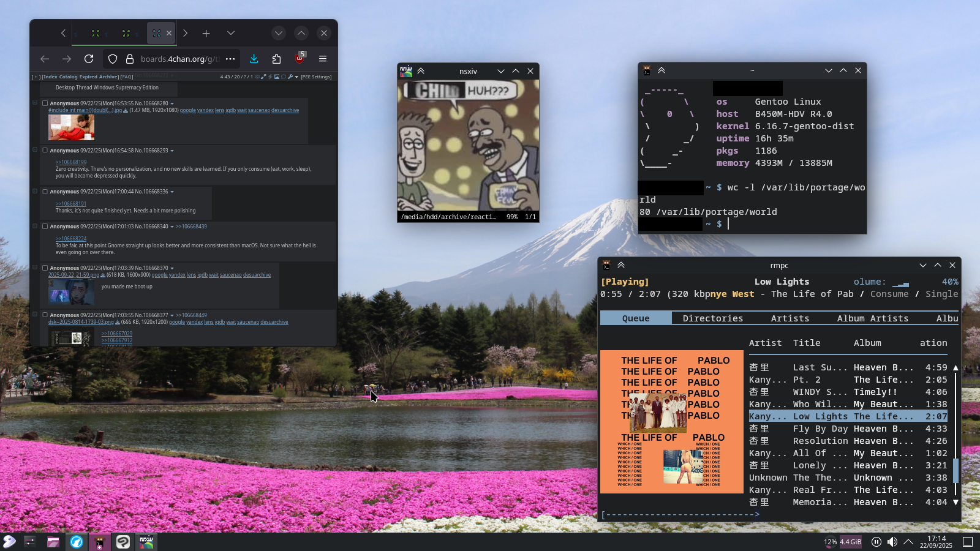Click the lightning bolt icon in 4chan header
The height and width of the screenshot is (551, 980).
[270, 77]
